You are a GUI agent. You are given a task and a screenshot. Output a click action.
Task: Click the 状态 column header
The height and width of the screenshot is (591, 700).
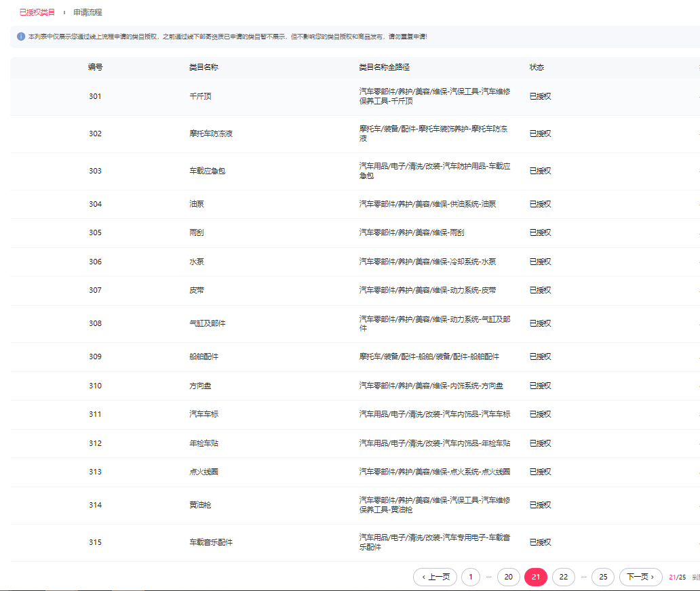pos(537,68)
